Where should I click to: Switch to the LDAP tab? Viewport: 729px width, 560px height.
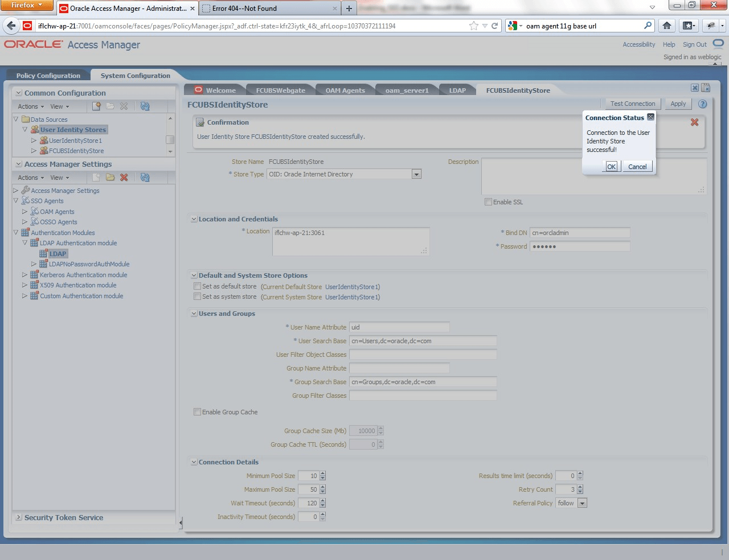click(x=457, y=90)
